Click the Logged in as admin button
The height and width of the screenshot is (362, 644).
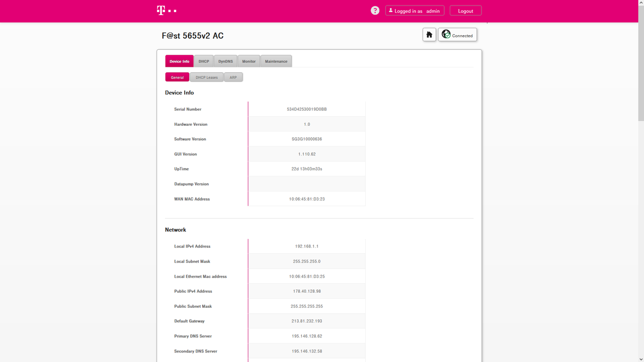coord(415,11)
